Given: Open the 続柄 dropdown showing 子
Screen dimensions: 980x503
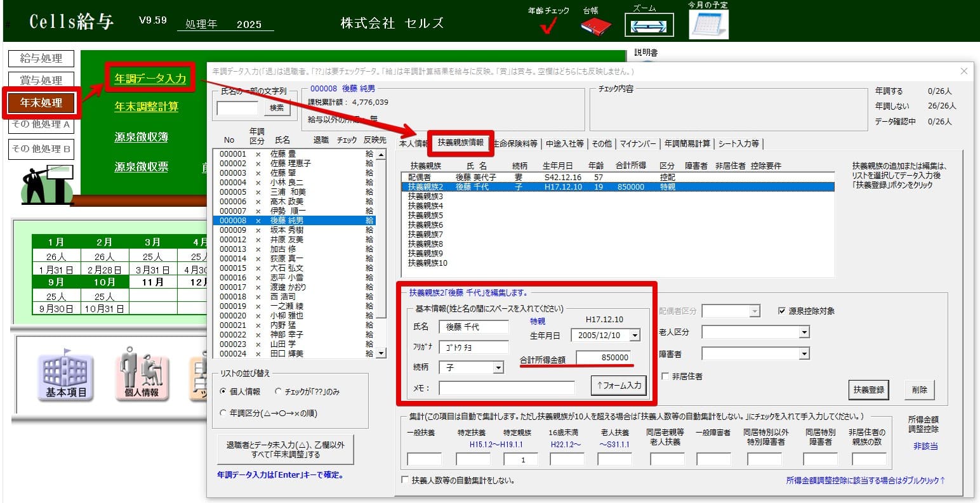Looking at the screenshot, I should (x=498, y=367).
